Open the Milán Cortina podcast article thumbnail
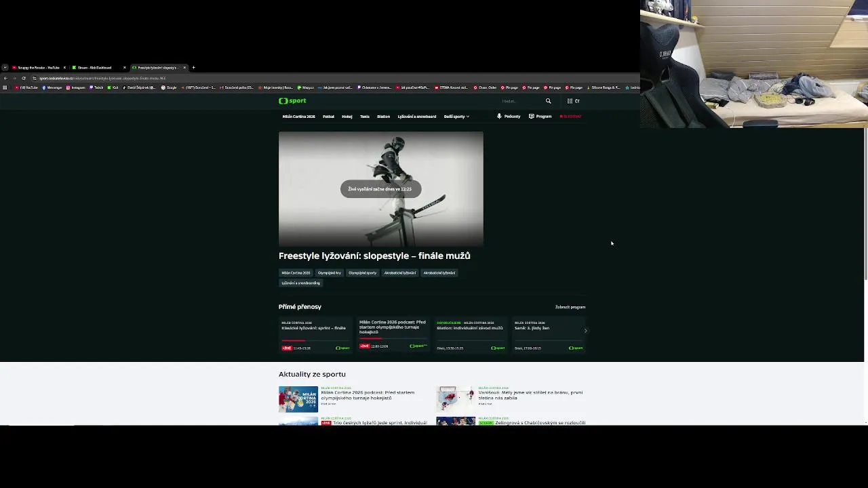 (298, 399)
